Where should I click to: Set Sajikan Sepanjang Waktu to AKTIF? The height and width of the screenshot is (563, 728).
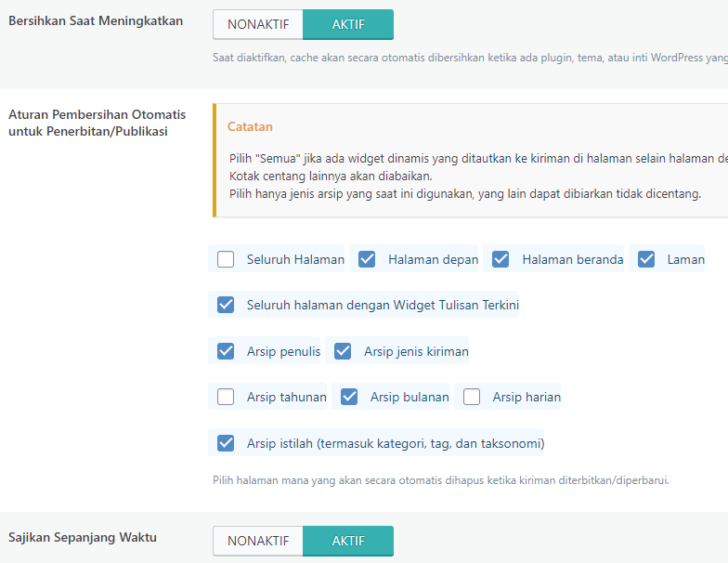(x=348, y=541)
